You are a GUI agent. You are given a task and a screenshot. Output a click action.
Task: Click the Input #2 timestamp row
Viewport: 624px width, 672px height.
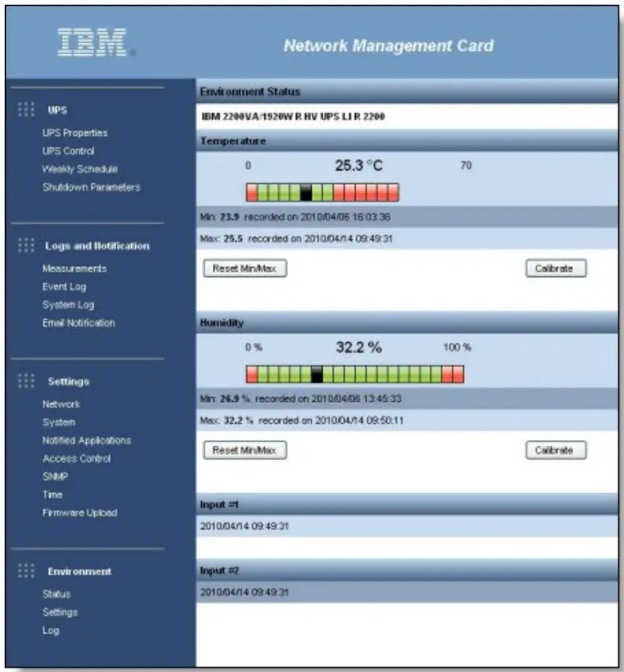(x=407, y=592)
